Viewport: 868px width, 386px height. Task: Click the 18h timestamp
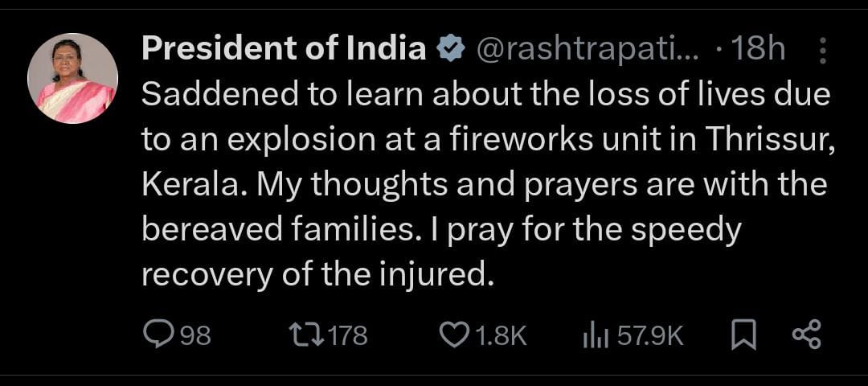(758, 51)
